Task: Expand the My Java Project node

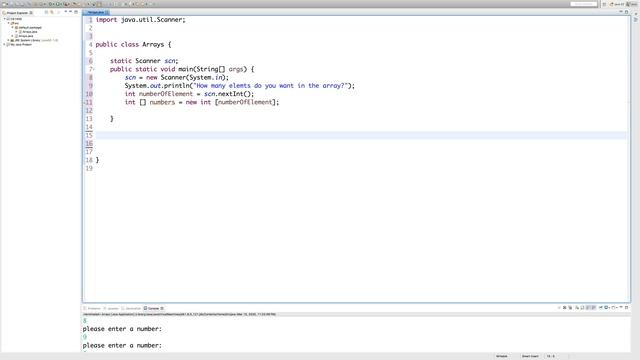Action: (4, 44)
